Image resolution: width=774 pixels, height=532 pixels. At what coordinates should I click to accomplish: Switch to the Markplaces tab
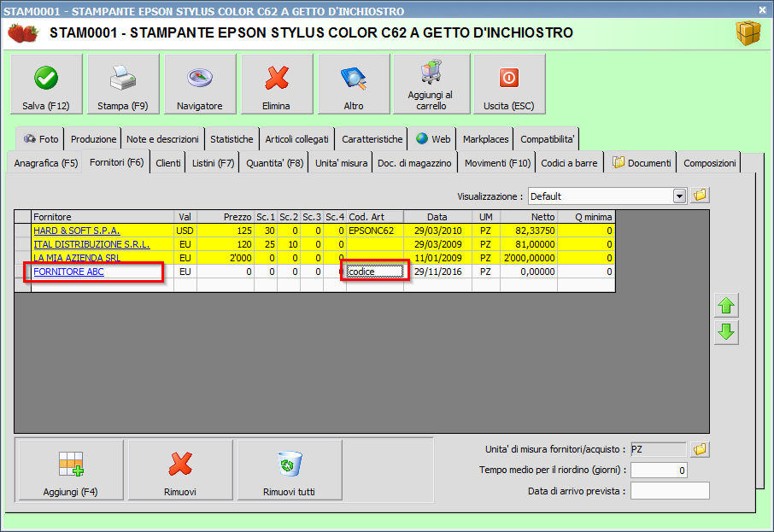(x=485, y=139)
